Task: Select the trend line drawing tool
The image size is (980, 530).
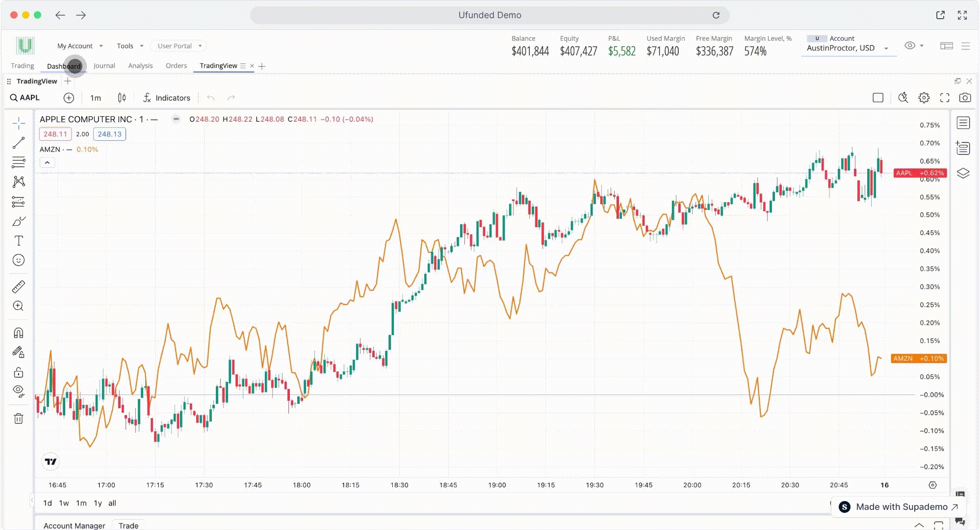Action: (19, 143)
